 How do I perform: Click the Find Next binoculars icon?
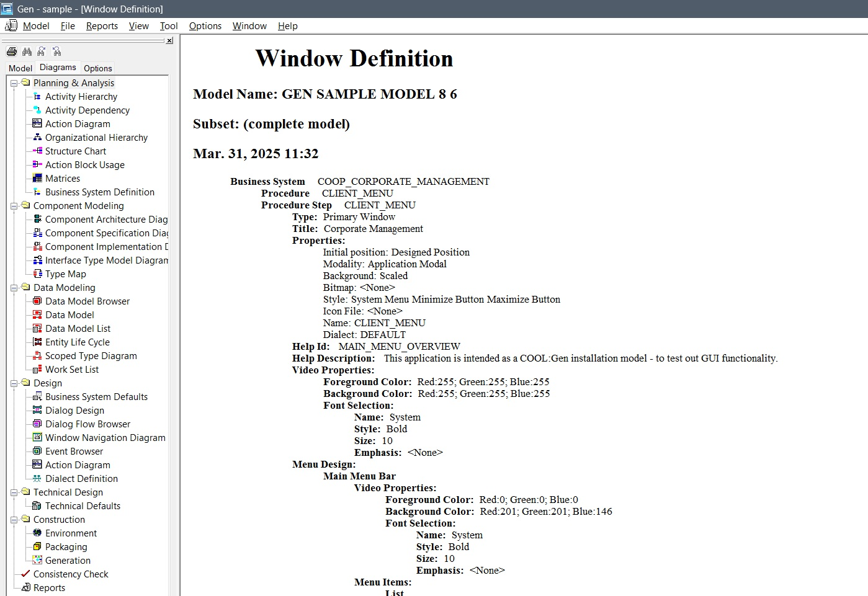(42, 51)
